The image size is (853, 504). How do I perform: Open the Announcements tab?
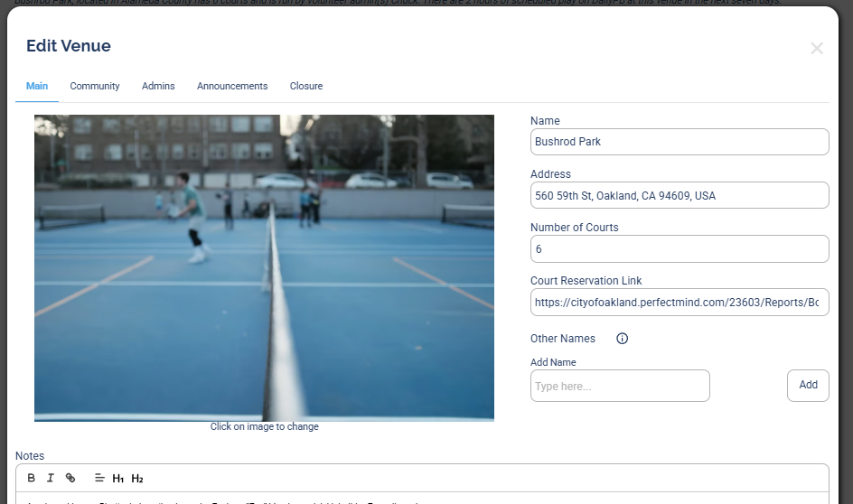(232, 86)
